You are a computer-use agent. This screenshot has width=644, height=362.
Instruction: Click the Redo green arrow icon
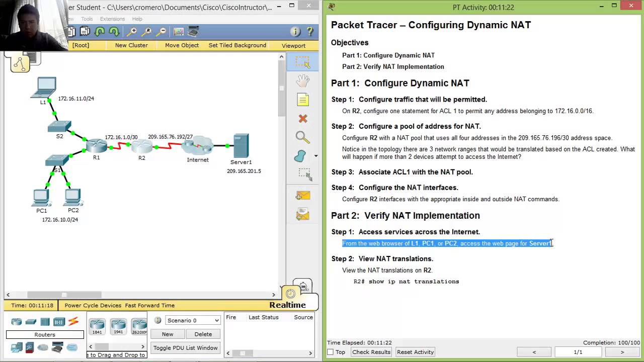click(114, 32)
